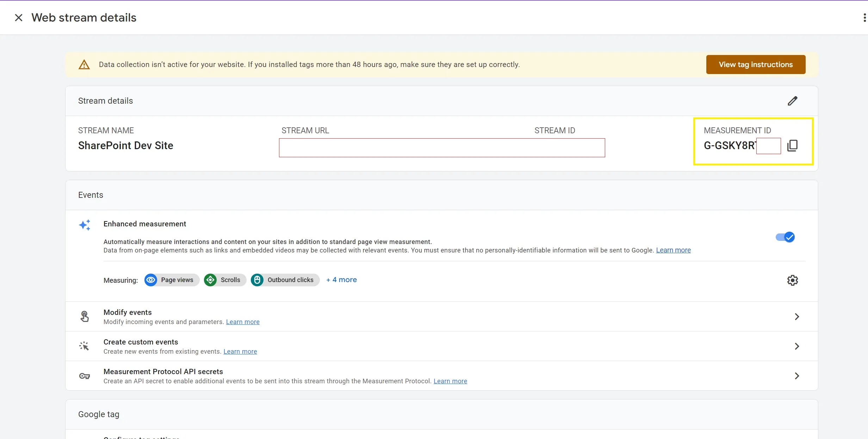Screen dimensions: 868x439
Task: Click the Enhanced measurement sparkle icon
Action: [85, 225]
